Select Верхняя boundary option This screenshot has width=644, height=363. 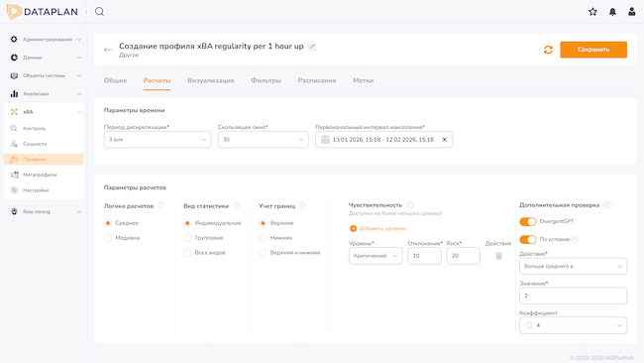click(263, 223)
